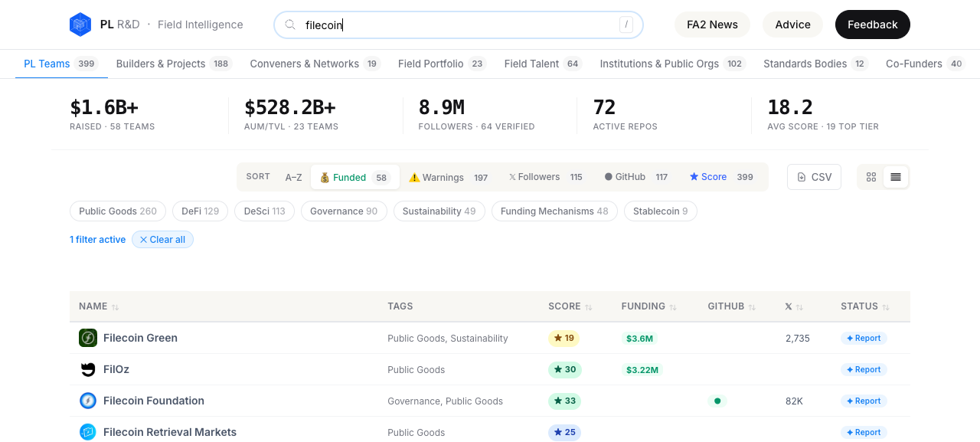Click the score 33 badge
The height and width of the screenshot is (442, 980).
coord(565,401)
